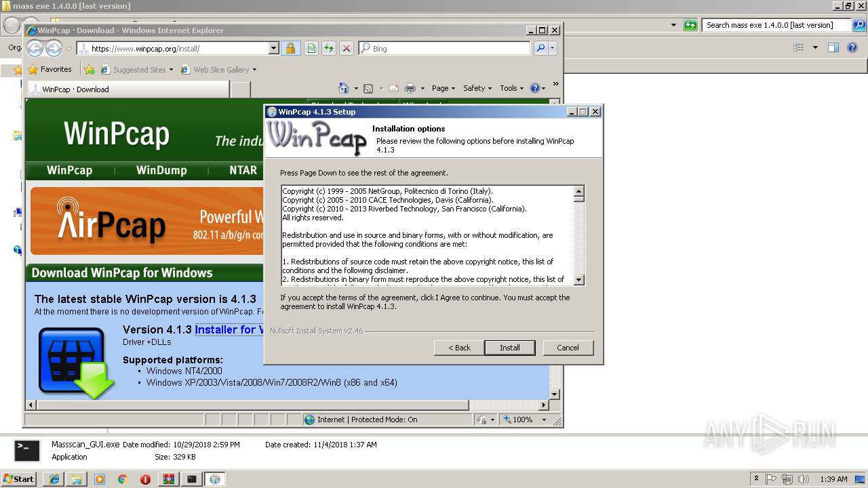Click the Bing search magnifier button

[540, 48]
